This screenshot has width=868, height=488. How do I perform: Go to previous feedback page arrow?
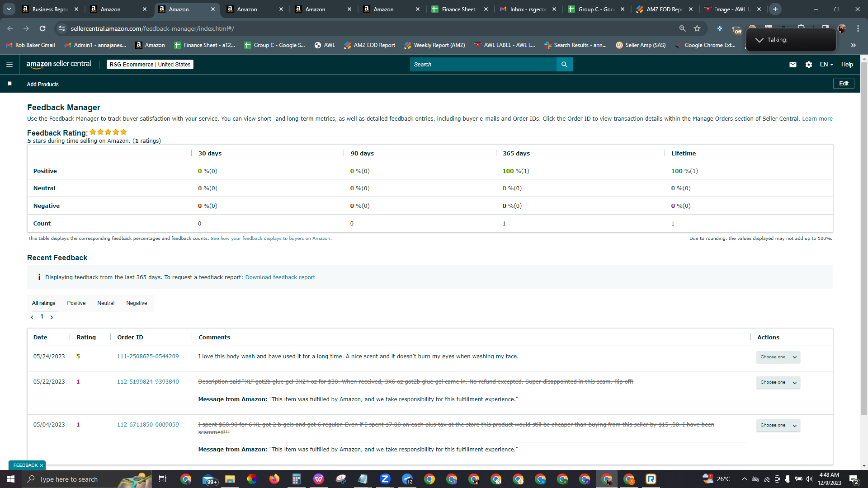tap(32, 317)
